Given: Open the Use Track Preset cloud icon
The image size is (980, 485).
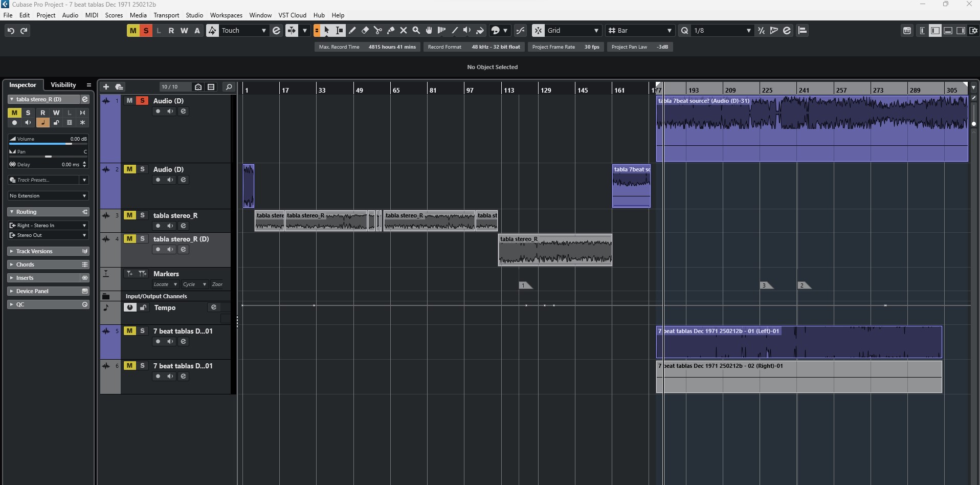Looking at the screenshot, I should pyautogui.click(x=119, y=87).
